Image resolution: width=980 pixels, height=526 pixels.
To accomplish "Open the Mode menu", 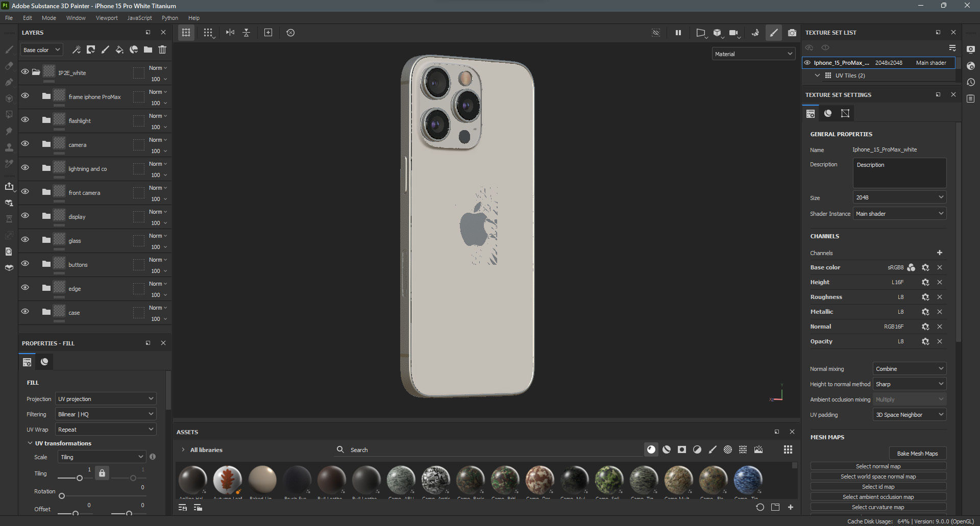I will 49,18.
